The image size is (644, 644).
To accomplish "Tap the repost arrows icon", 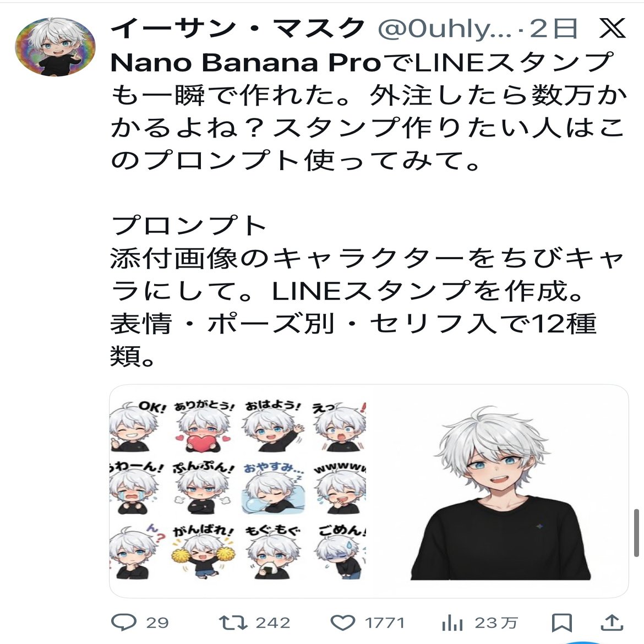I will tap(233, 622).
